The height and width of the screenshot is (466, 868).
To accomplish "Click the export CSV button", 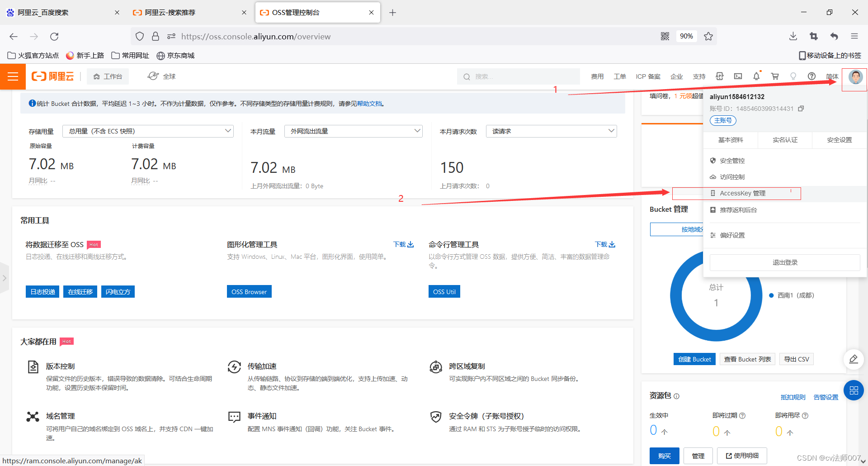I will click(x=796, y=359).
